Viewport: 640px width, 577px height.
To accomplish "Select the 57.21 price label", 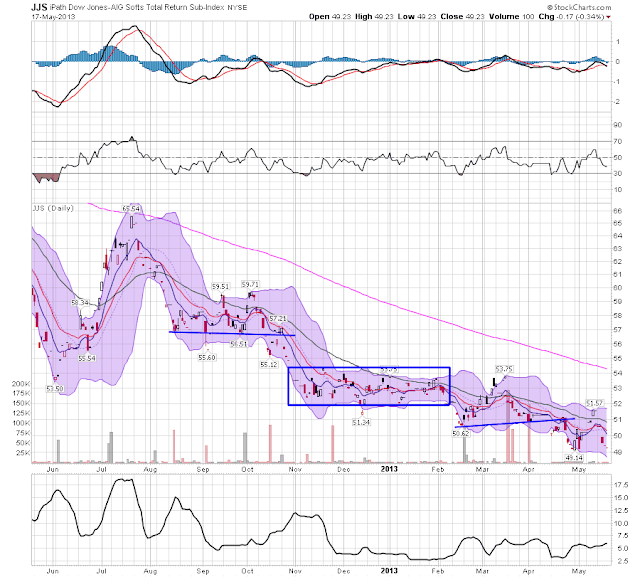I will (278, 318).
